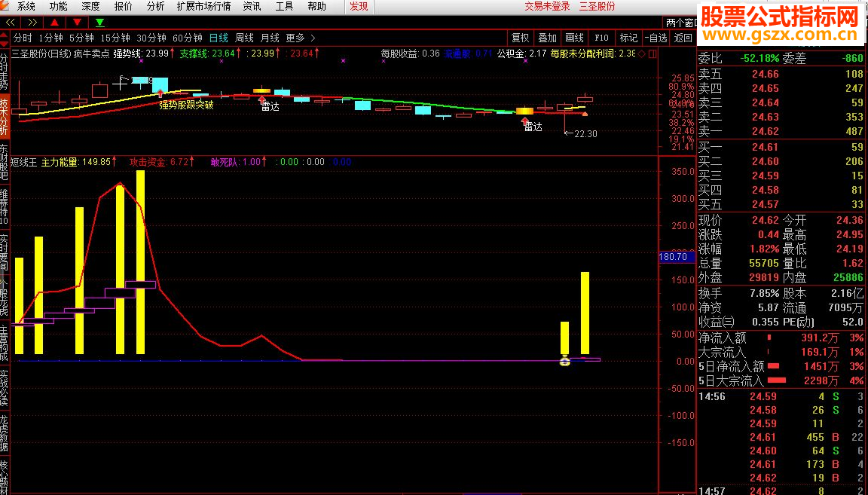868x495 pixels.
Task: Click the 复权 button
Action: click(521, 38)
